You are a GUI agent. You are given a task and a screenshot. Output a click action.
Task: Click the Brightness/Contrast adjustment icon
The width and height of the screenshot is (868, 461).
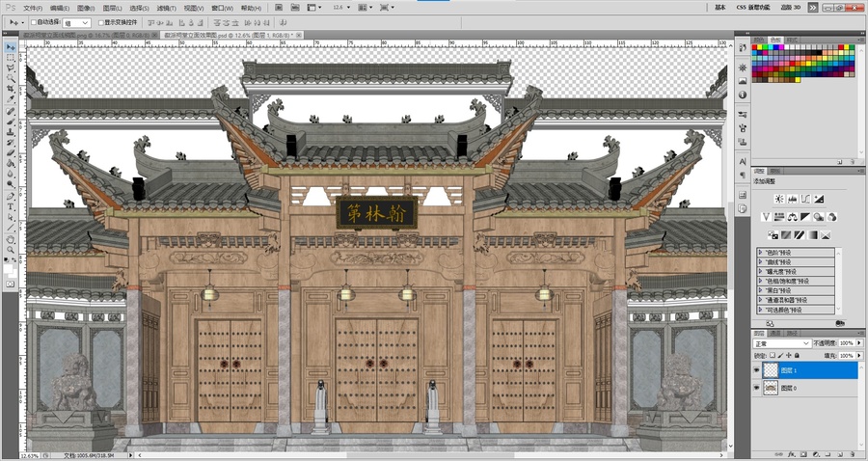(x=779, y=199)
